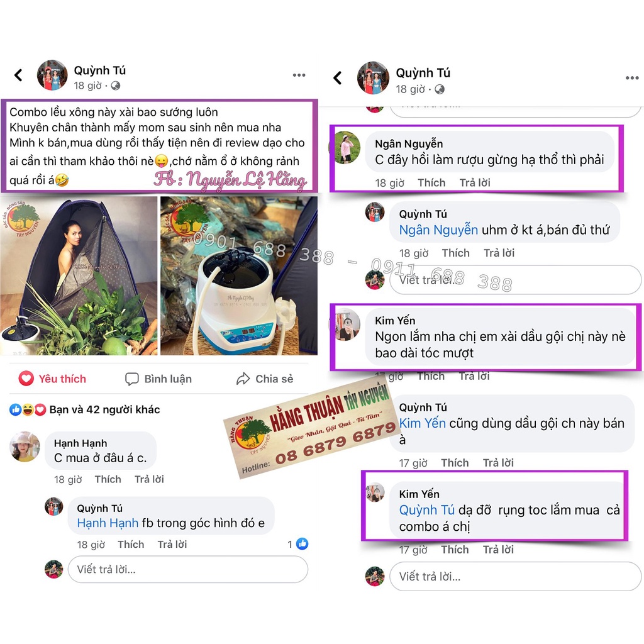
Task: Click Thích under Ngân Nguyễn's comment
Action: [431, 183]
